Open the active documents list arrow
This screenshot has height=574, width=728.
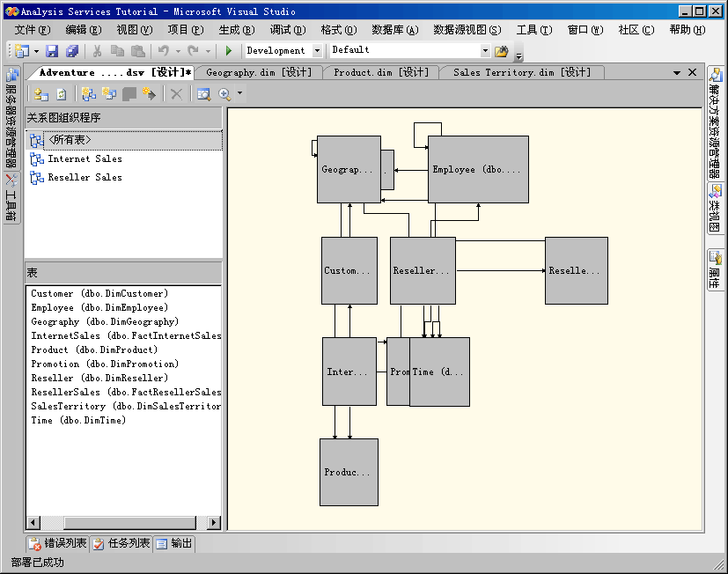pyautogui.click(x=676, y=73)
